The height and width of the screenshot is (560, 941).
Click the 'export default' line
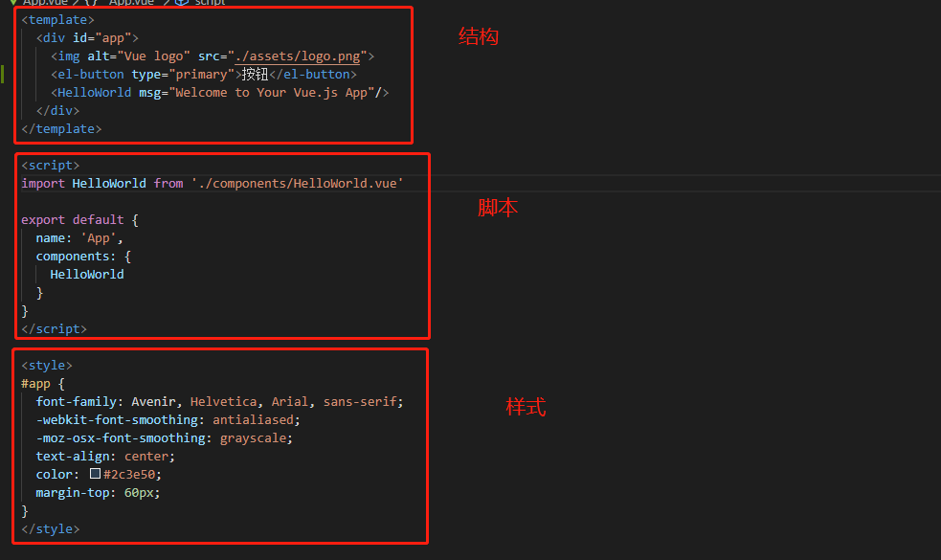click(x=79, y=219)
